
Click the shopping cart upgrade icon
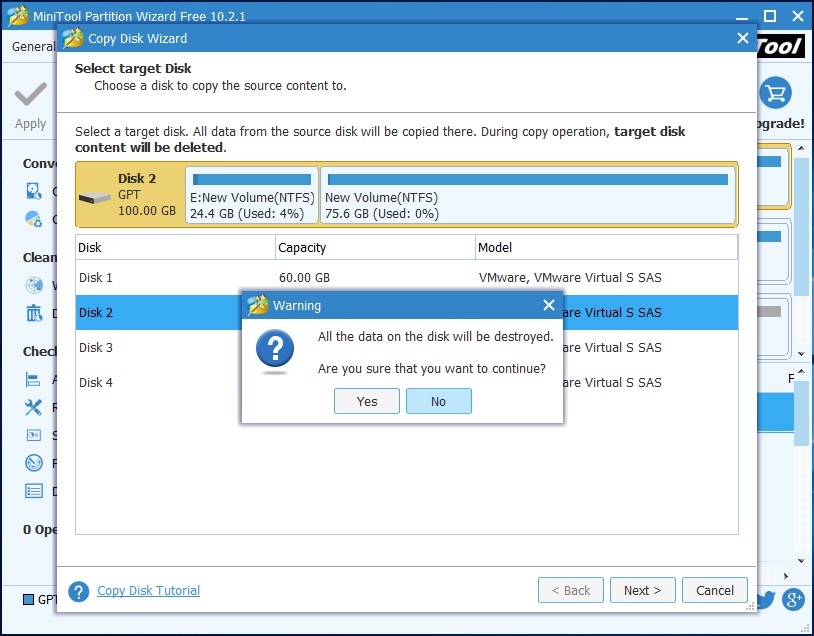[x=775, y=94]
